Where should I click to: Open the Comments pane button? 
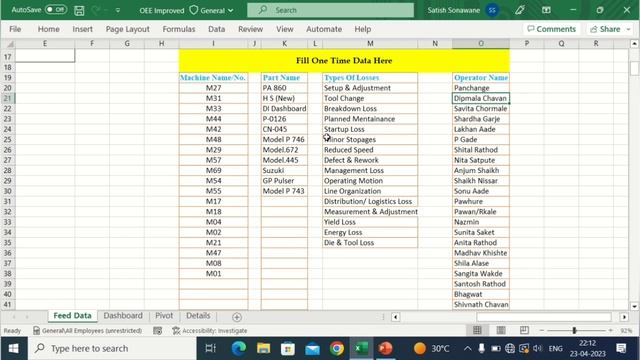pos(551,29)
